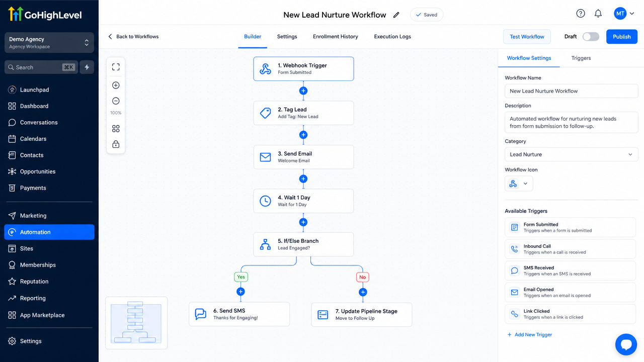The height and width of the screenshot is (362, 644).
Task: Choose the Link Clicked trigger
Action: (x=571, y=314)
